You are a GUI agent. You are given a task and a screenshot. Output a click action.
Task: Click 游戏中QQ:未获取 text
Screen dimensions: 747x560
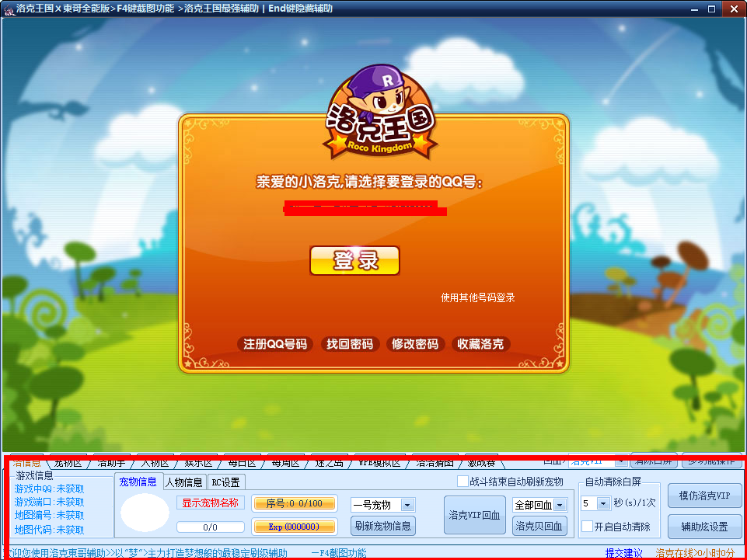click(x=50, y=489)
